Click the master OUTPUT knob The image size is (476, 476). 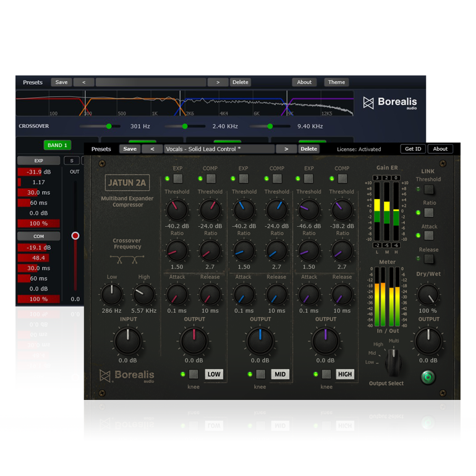(x=428, y=341)
